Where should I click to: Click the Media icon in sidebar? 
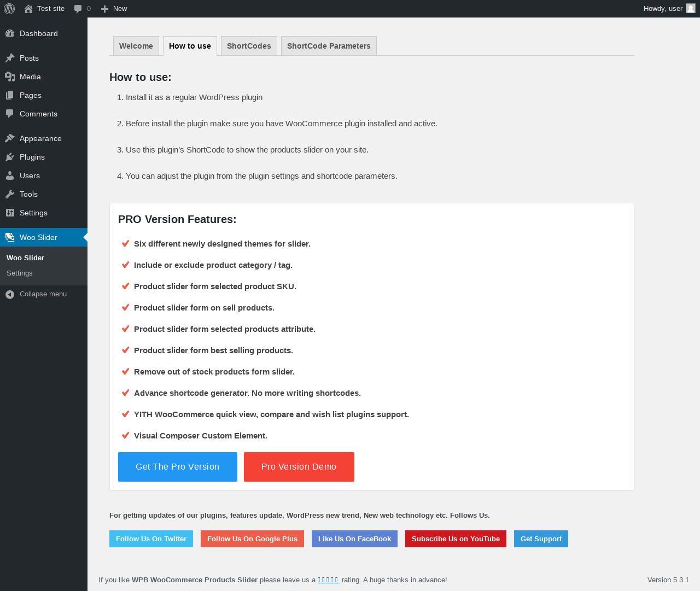[x=10, y=77]
